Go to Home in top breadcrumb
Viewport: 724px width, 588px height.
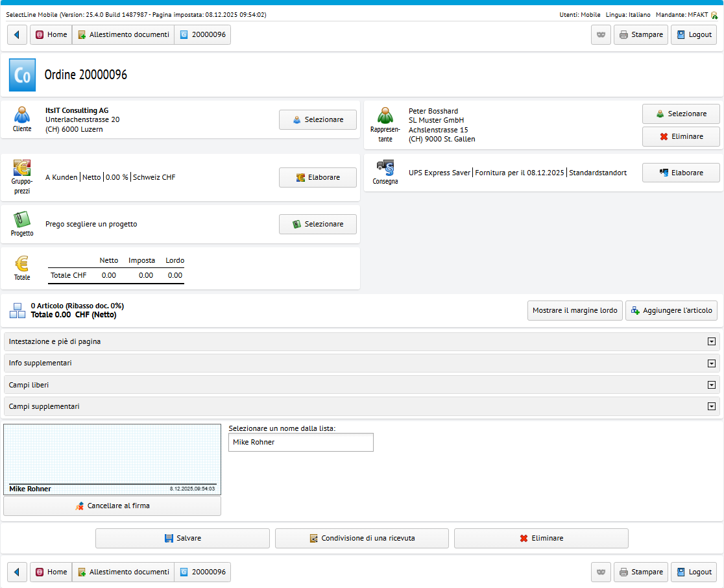point(51,34)
